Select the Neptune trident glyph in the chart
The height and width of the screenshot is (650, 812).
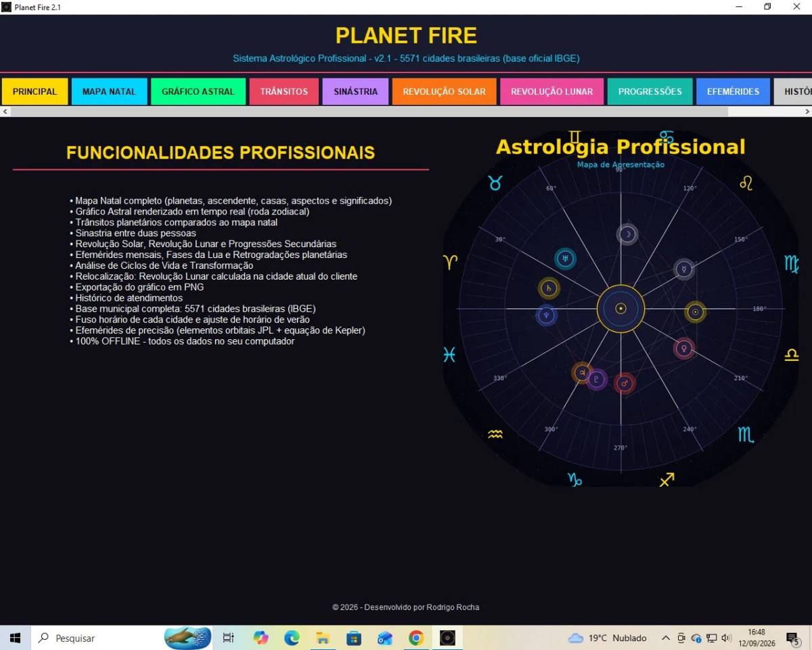[x=547, y=315]
